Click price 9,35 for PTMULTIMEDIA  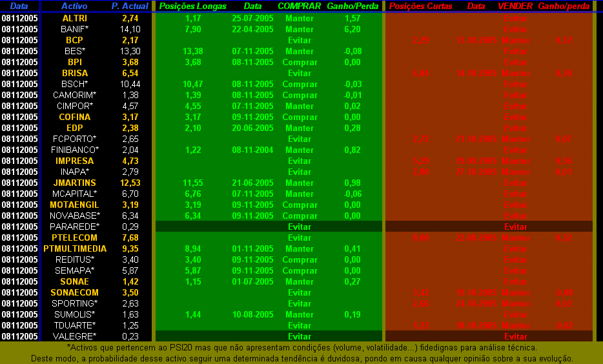click(130, 248)
